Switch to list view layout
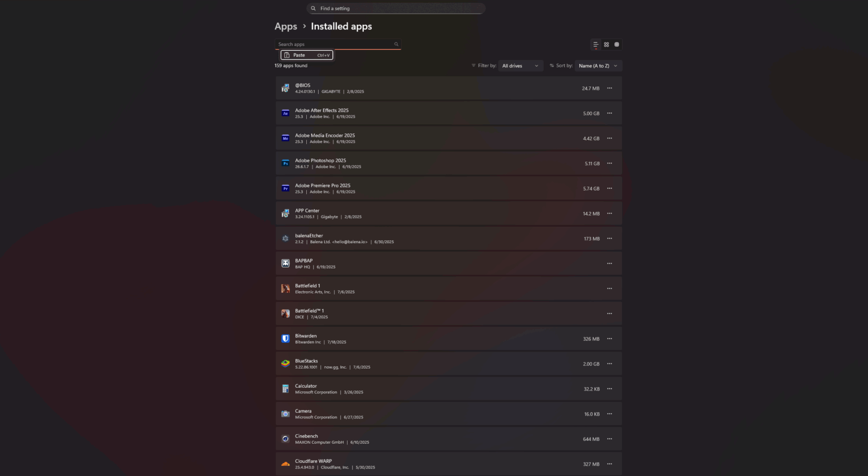Viewport: 868px width, 476px height. [x=596, y=44]
